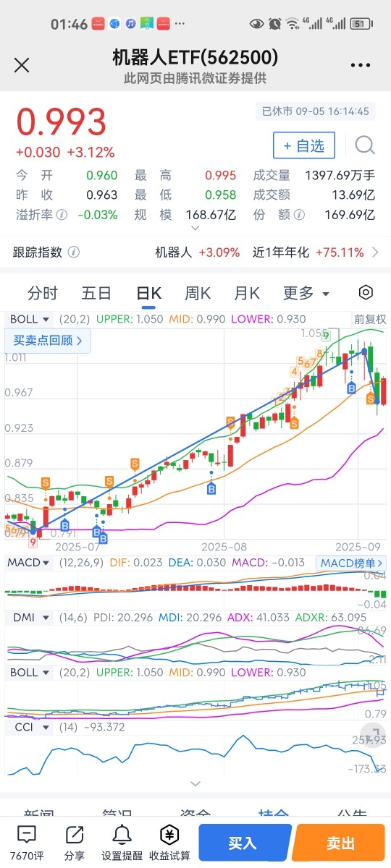The image size is (391, 868).
Task: Open the MACD榜单 ranking link
Action: coord(351,562)
